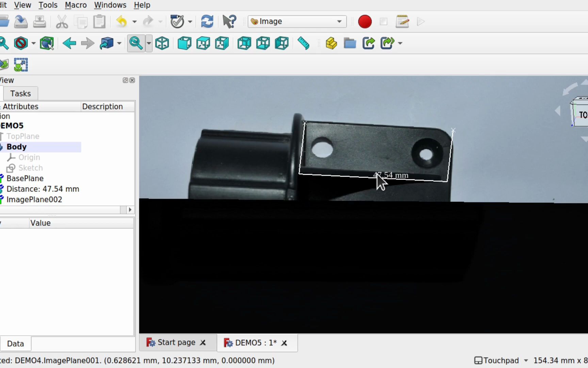The height and width of the screenshot is (368, 588).
Task: Click the Refresh document icon
Action: 207,21
